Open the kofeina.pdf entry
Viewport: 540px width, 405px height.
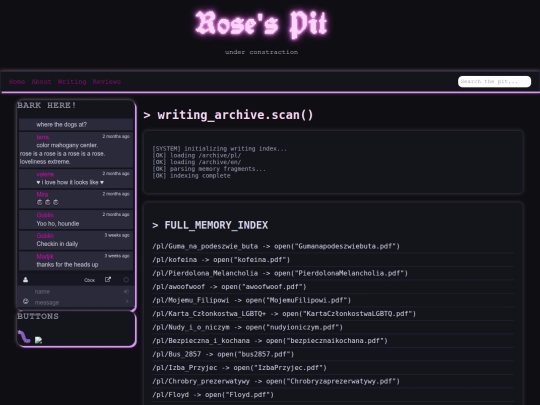coord(221,260)
